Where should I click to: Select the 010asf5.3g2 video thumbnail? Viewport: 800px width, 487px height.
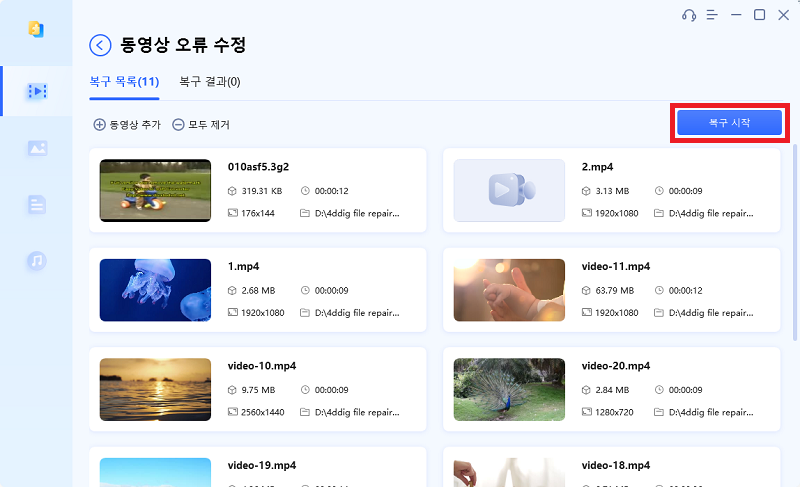155,190
